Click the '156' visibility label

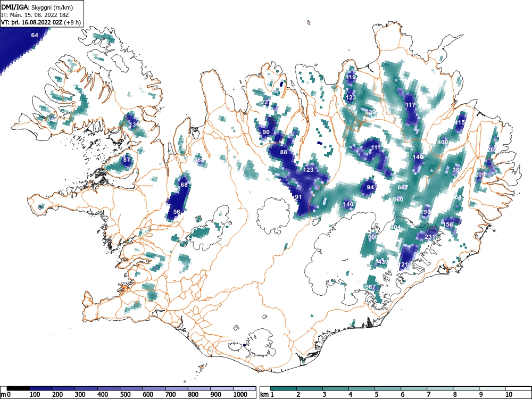[448, 225]
